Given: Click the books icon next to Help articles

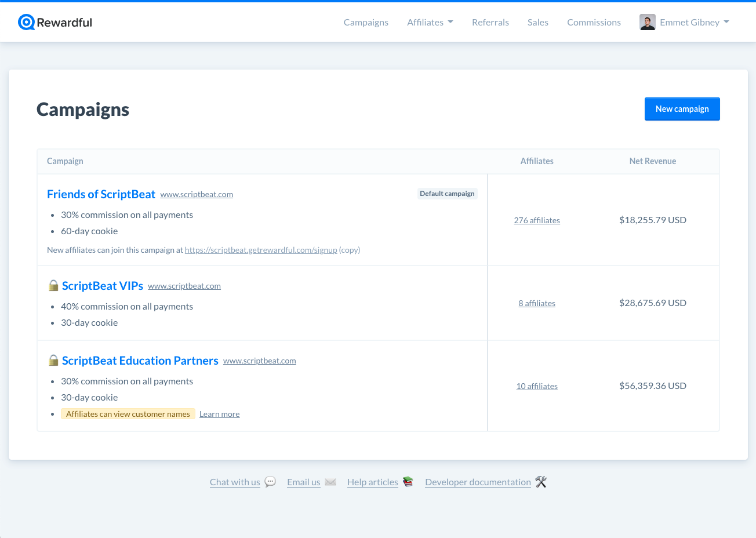Looking at the screenshot, I should coord(408,482).
